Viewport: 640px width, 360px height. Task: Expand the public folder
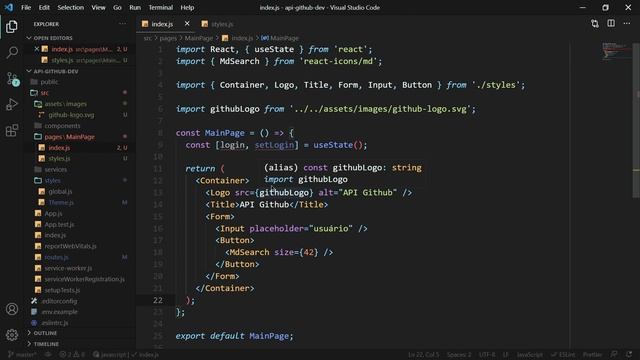80,82
